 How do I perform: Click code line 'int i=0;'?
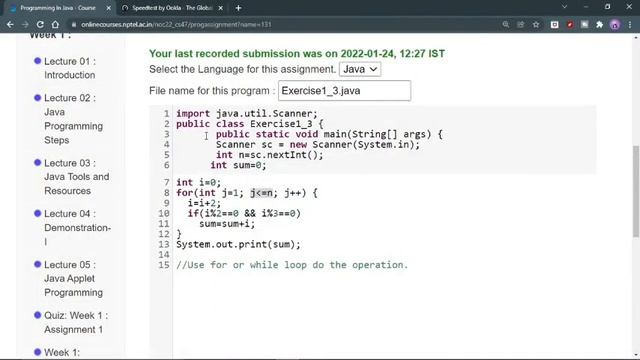click(x=198, y=182)
